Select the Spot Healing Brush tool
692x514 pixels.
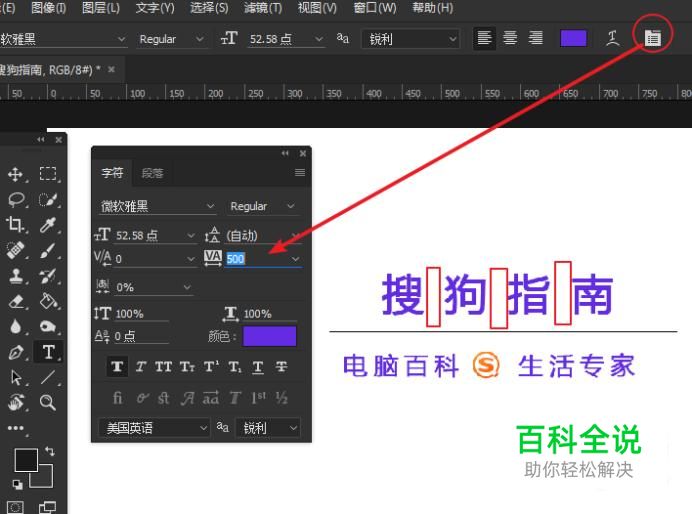15,250
